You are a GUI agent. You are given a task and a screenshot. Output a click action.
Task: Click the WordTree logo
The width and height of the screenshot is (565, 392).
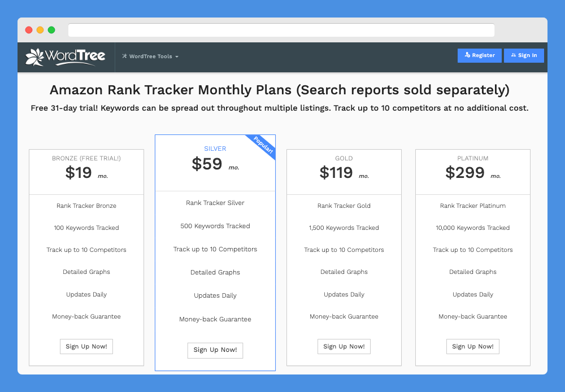[65, 57]
